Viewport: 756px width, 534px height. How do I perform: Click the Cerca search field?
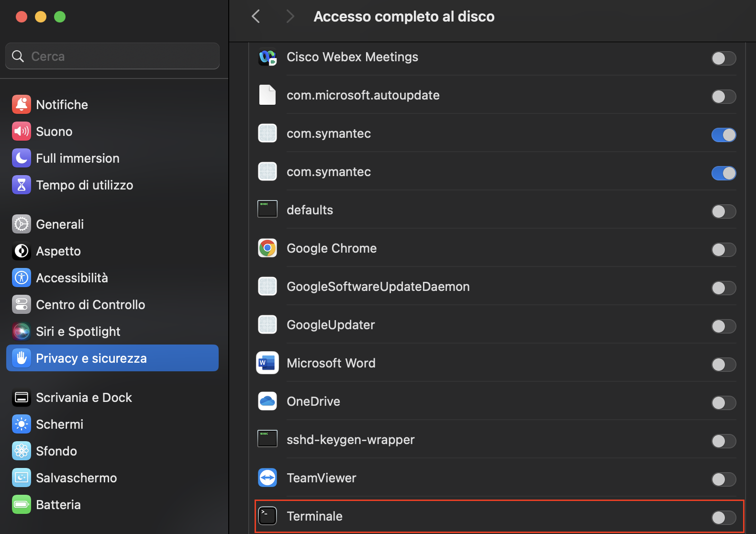[x=112, y=56]
